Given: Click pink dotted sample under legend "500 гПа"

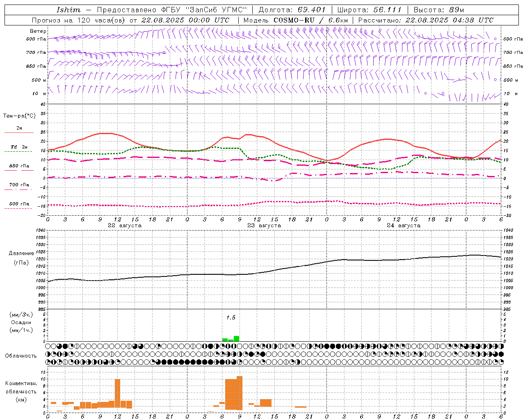Looking at the screenshot, I should point(18,209).
